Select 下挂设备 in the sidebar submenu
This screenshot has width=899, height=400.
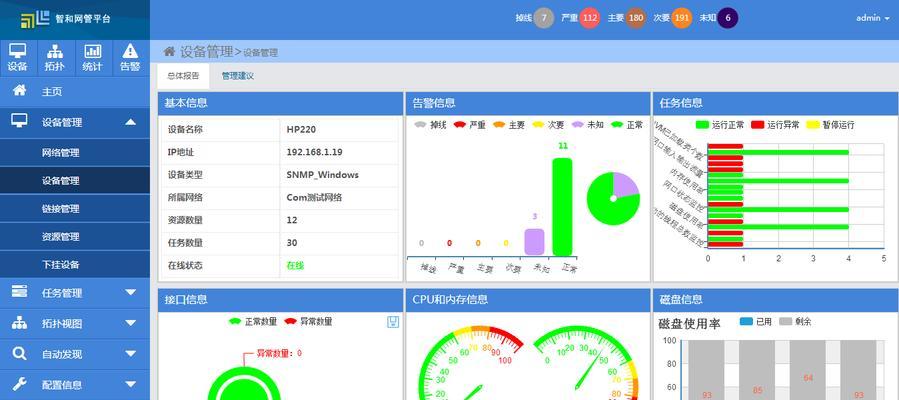pos(75,265)
